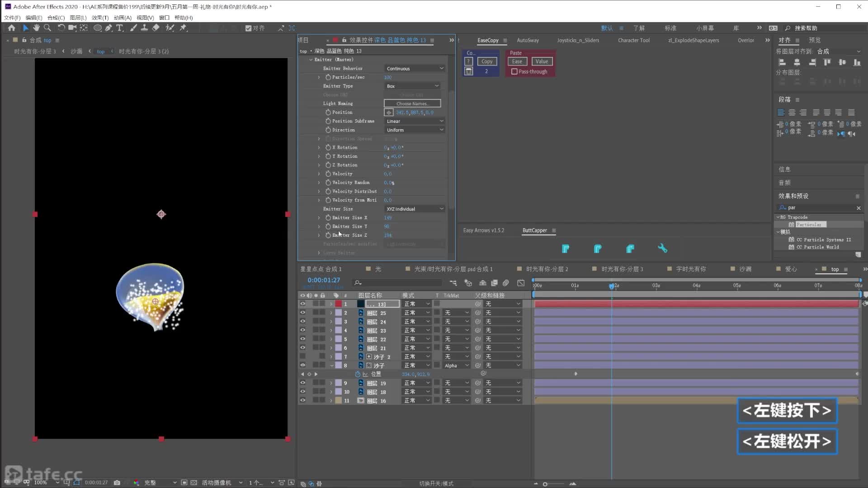
Task: Open Emitter Type Box dropdown
Action: click(x=412, y=86)
